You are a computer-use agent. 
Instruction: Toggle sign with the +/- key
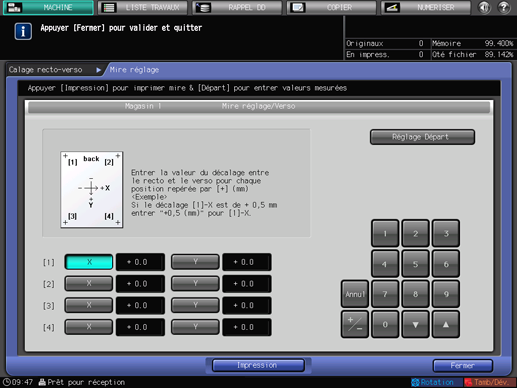pyautogui.click(x=355, y=324)
